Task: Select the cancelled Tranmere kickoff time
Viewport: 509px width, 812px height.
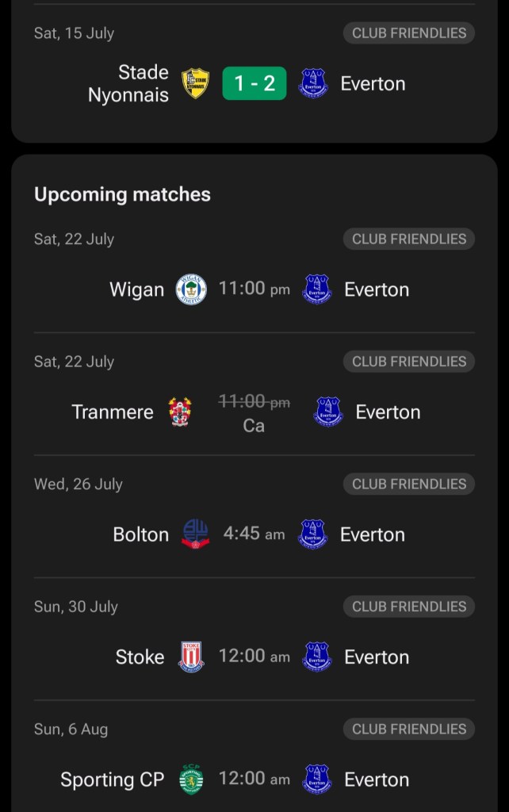Action: (254, 403)
